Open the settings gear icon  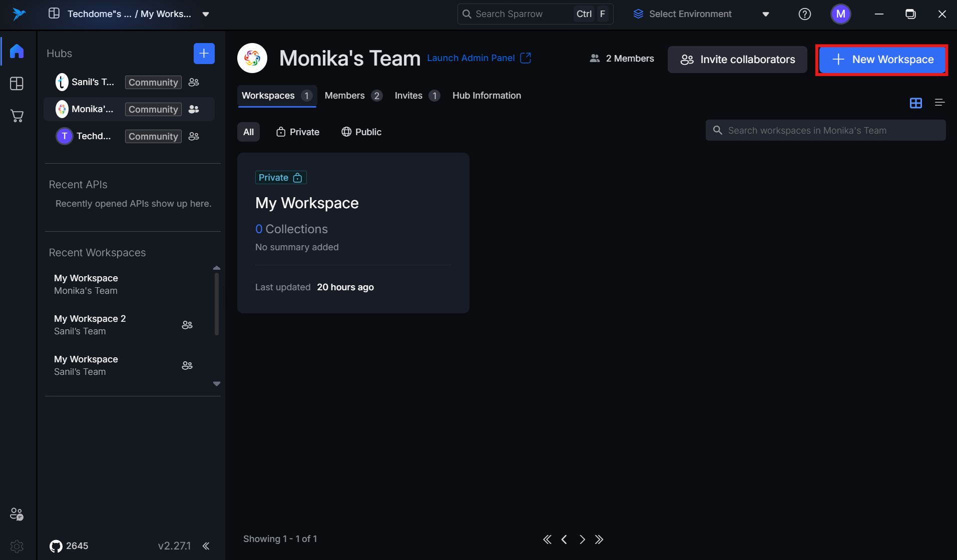pos(17,546)
